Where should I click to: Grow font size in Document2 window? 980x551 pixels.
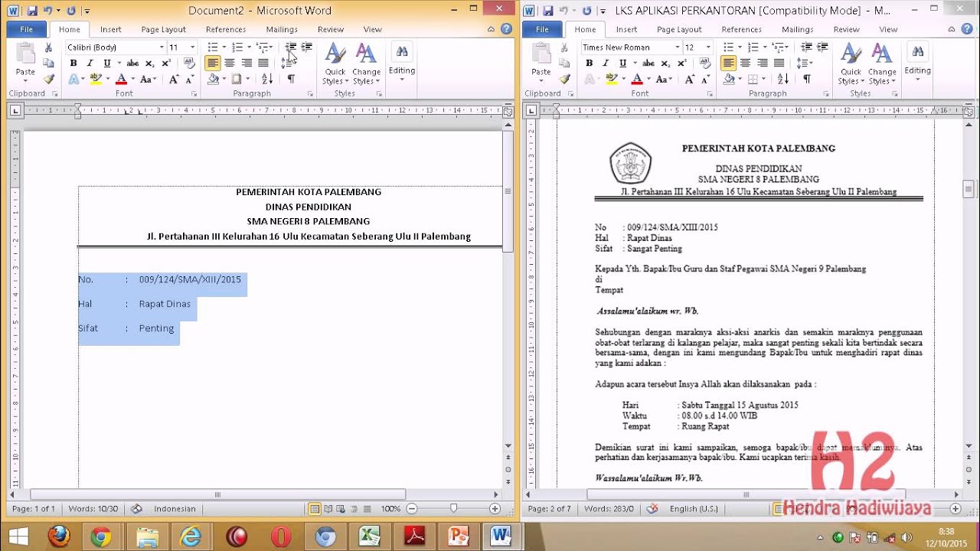pos(173,79)
